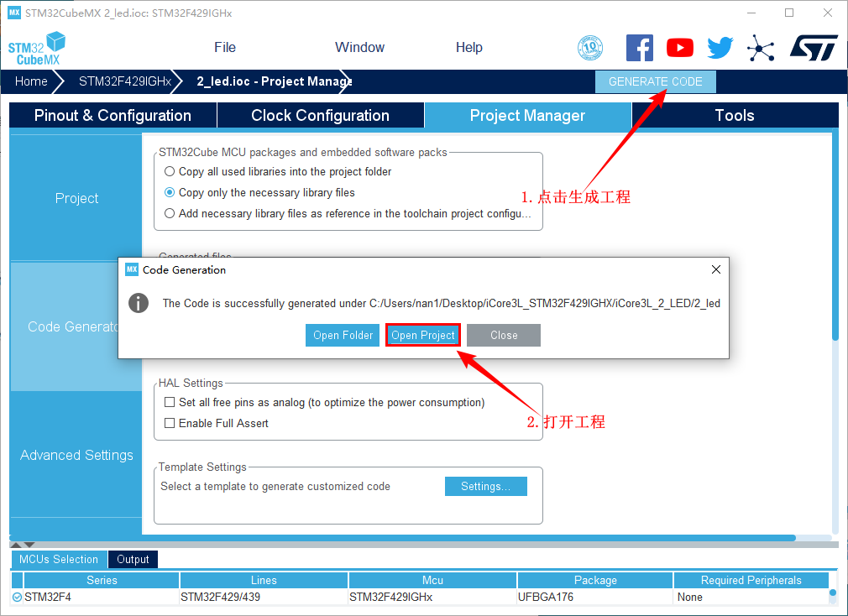Viewport: 848px width, 616px height.
Task: Select Copy only necessary library files
Action: 170,192
